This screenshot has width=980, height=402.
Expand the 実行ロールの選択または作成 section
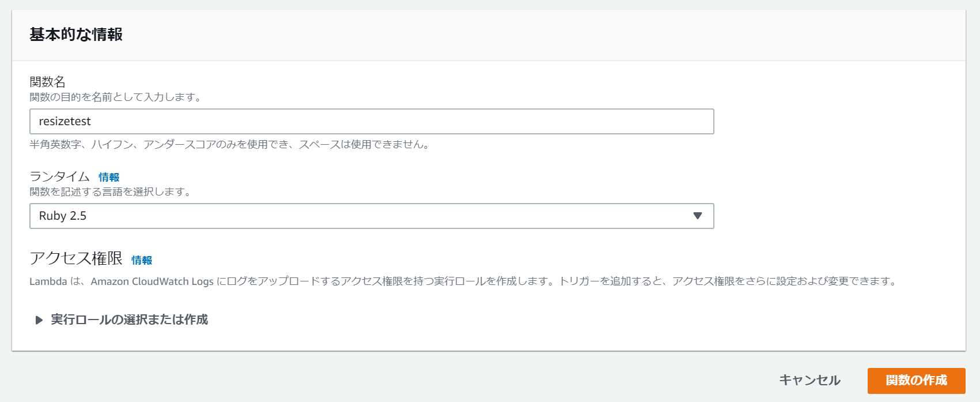[122, 320]
